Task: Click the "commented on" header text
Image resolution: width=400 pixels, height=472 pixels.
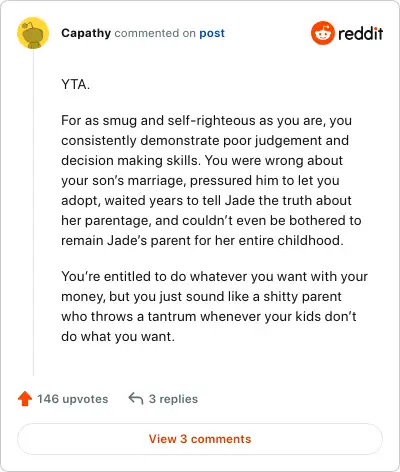Action: coord(155,33)
